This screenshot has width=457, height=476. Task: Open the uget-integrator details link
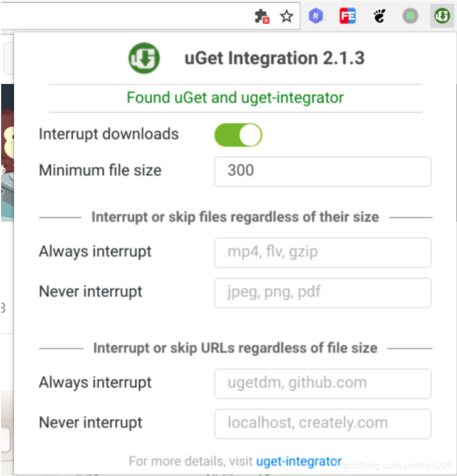299,461
